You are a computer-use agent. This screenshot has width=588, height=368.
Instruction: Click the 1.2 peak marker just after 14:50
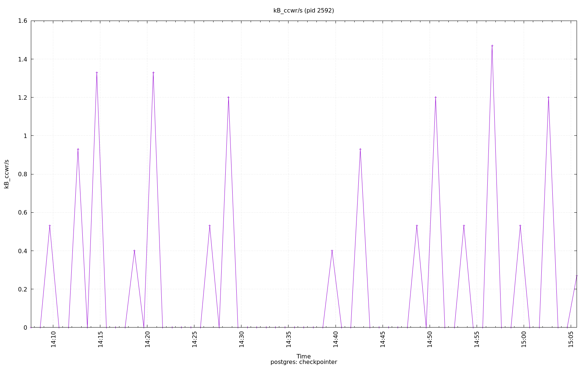[x=435, y=98]
